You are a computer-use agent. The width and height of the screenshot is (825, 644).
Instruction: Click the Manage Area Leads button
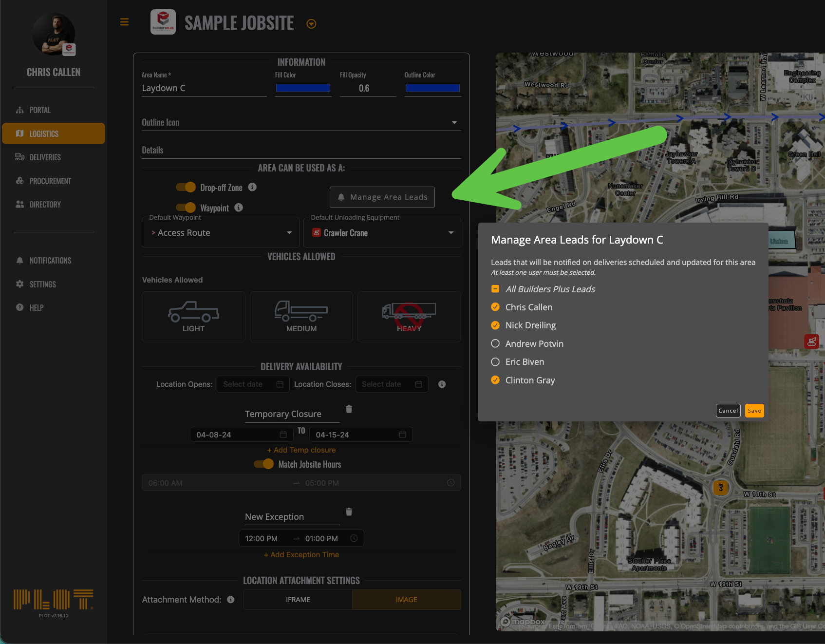[382, 197]
